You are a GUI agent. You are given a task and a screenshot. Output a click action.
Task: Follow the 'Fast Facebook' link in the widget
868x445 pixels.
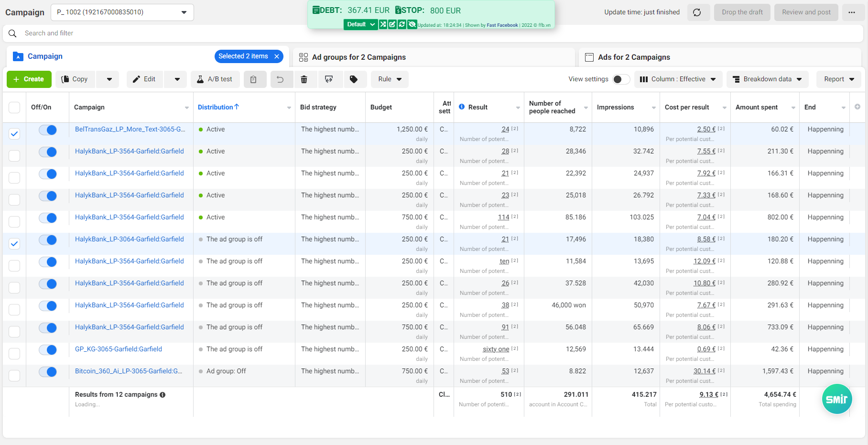coord(502,25)
